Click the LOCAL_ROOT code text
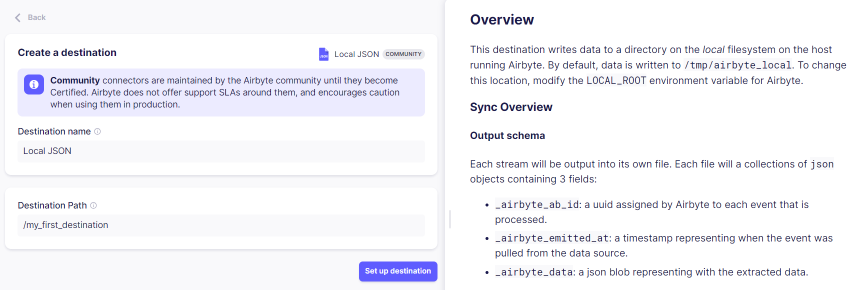 616,80
